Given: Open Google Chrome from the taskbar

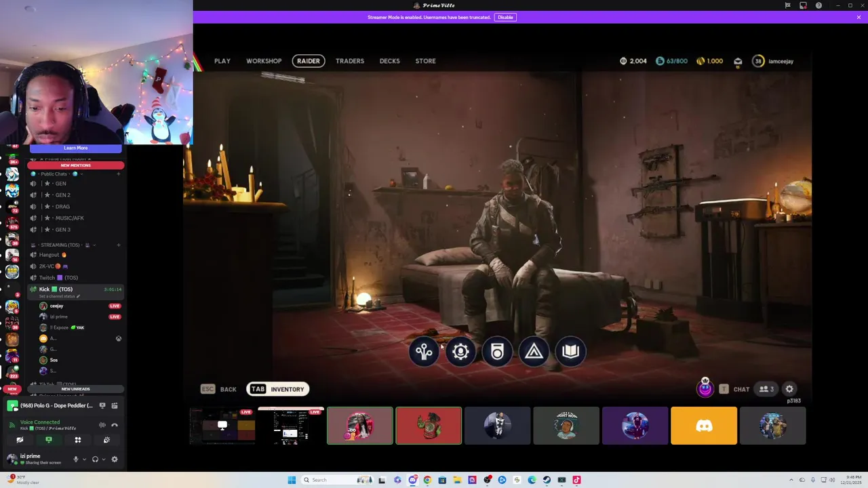Looking at the screenshot, I should 427,480.
